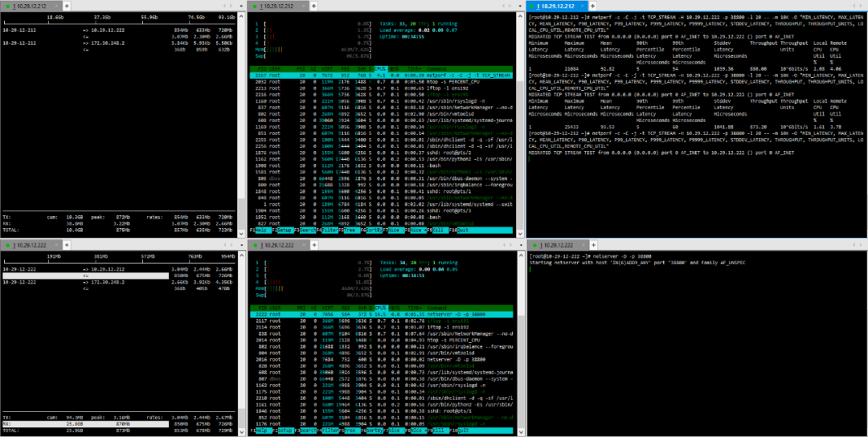Select the rsyslogd row PID 1160
868x437 pixels.
382,100
